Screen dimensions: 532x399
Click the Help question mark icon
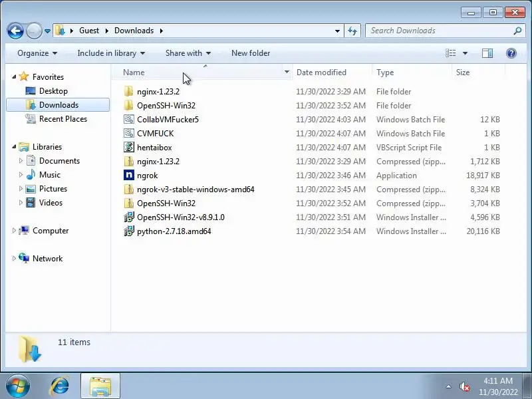(x=511, y=53)
